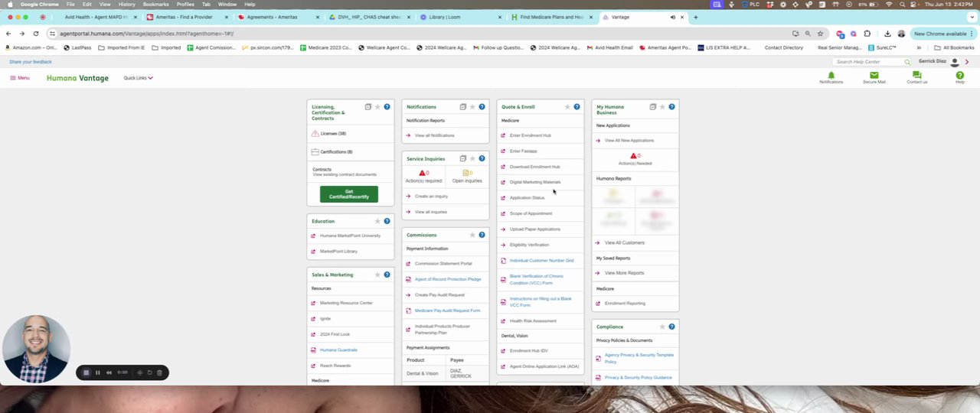Collapse the Service Inquiries card
Screen dimensions: 980x413
463,158
